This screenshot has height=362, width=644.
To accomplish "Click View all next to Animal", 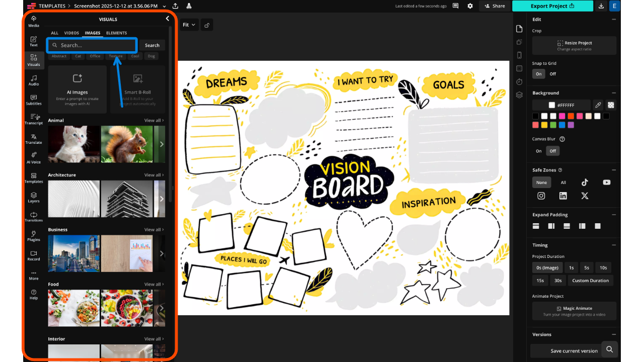I will tap(152, 120).
